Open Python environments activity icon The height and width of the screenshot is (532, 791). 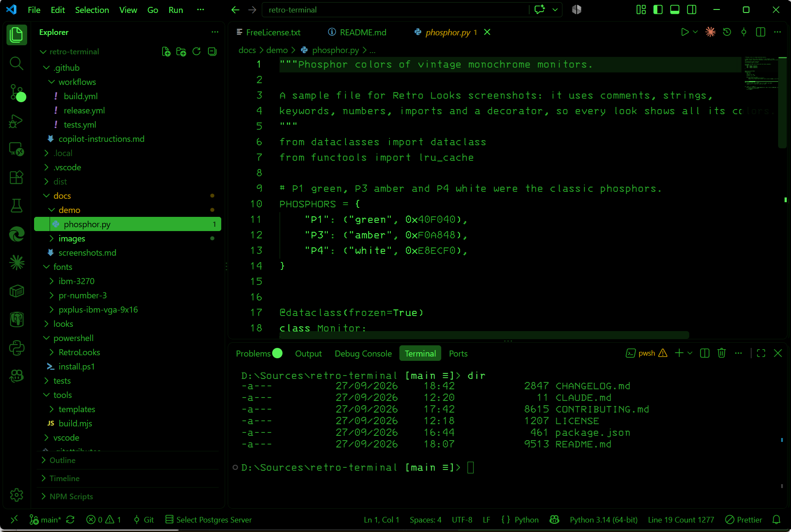pyautogui.click(x=16, y=348)
